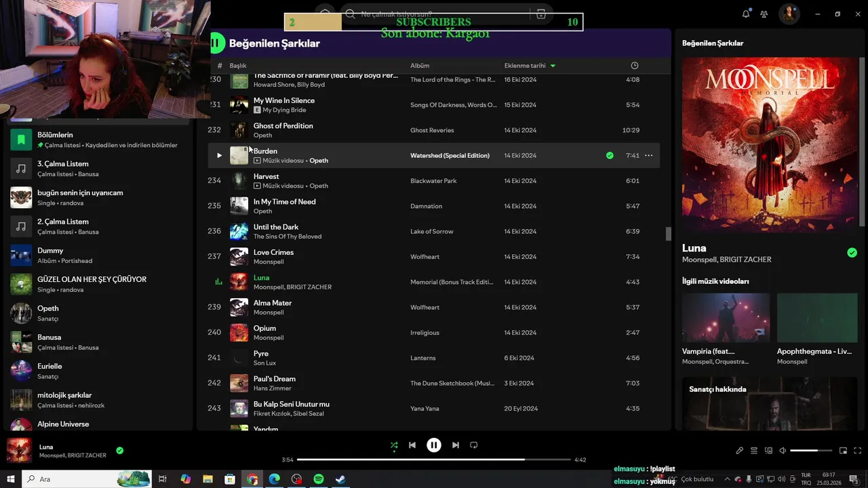Viewport: 868px width, 488px height.
Task: Open the notifications bell icon
Action: tap(746, 14)
